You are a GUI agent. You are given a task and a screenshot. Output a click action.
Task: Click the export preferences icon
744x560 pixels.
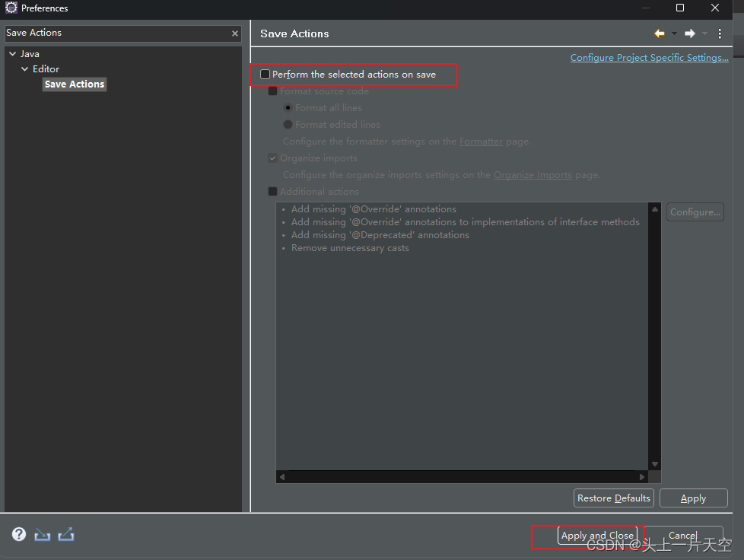tap(66, 535)
